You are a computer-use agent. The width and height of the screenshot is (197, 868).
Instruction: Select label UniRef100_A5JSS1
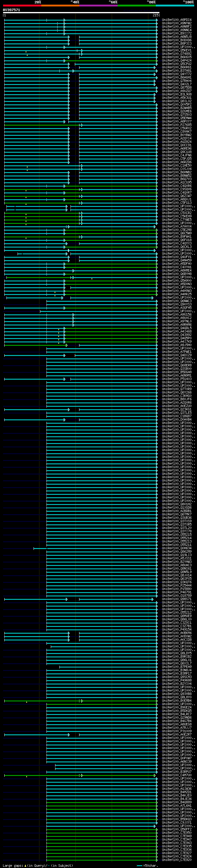(x=176, y=558)
